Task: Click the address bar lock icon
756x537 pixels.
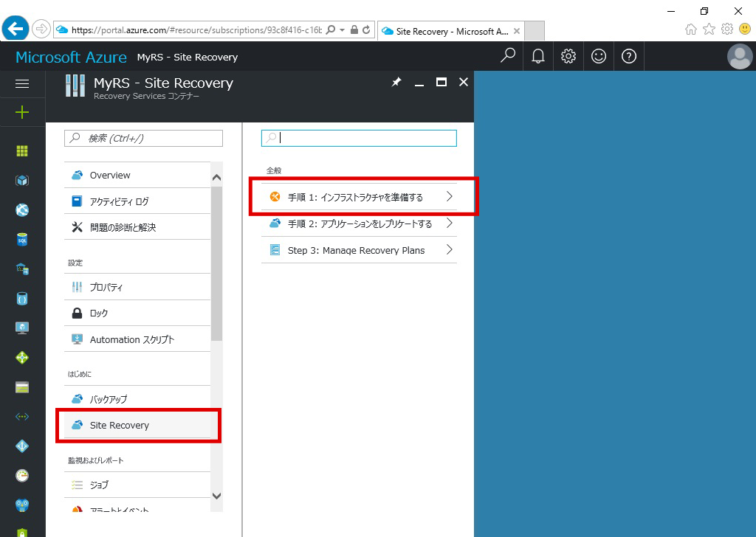Action: 354,30
